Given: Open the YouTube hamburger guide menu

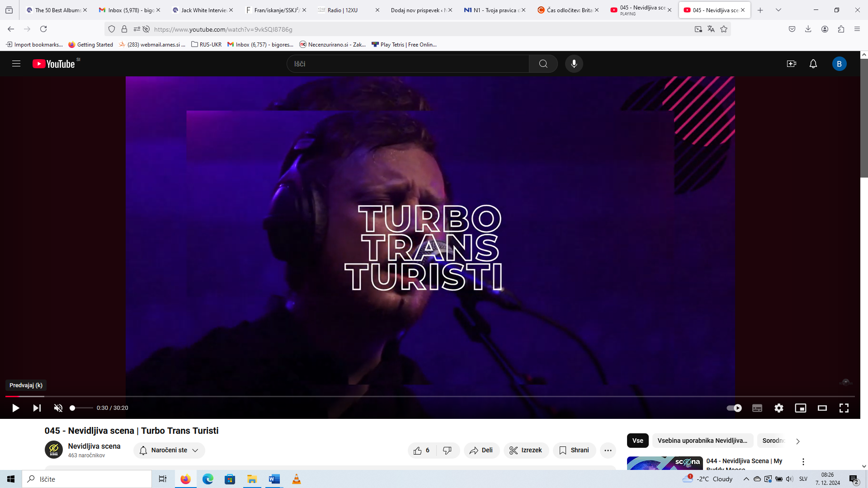Looking at the screenshot, I should [x=16, y=64].
